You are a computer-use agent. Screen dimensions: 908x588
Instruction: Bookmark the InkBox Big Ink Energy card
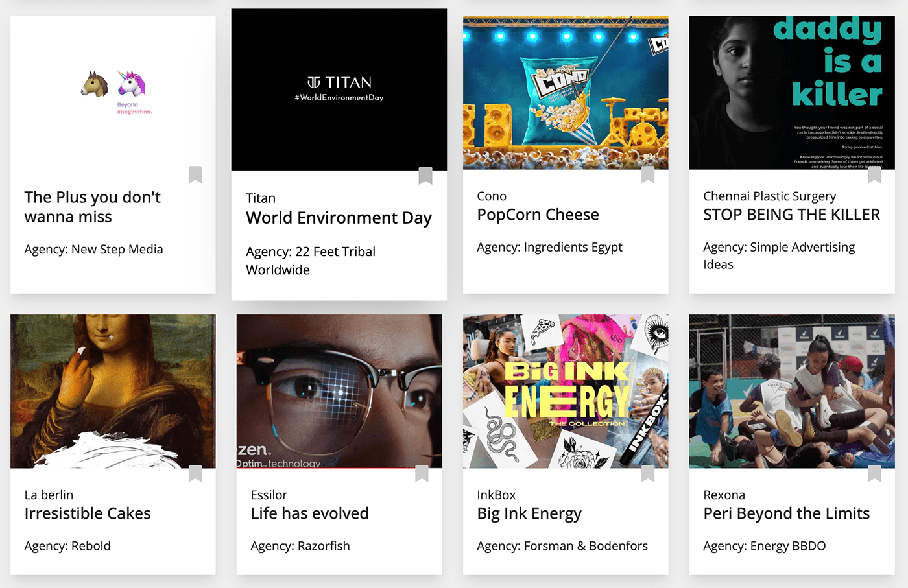[x=648, y=473]
